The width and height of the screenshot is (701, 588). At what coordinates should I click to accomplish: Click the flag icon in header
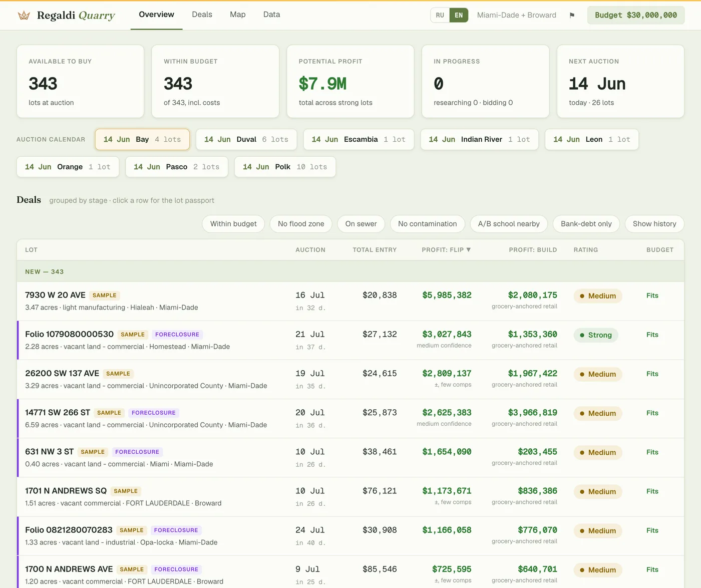click(572, 15)
